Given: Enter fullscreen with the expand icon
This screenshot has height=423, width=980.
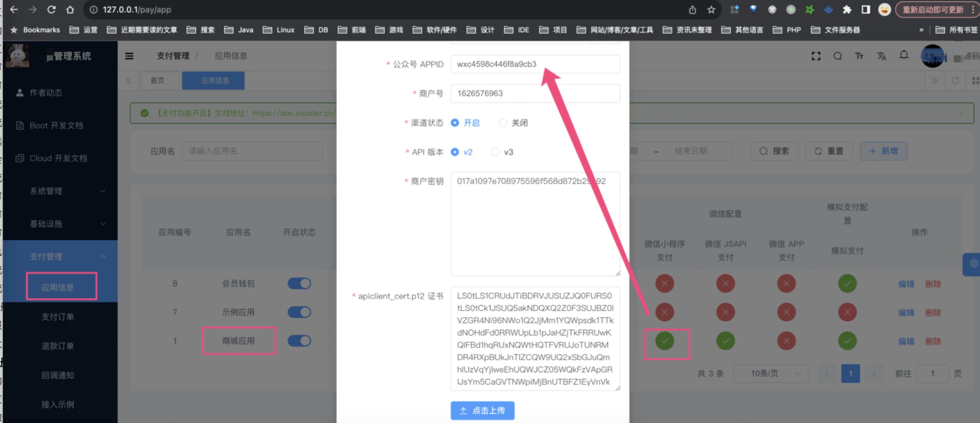Looking at the screenshot, I should click(816, 56).
